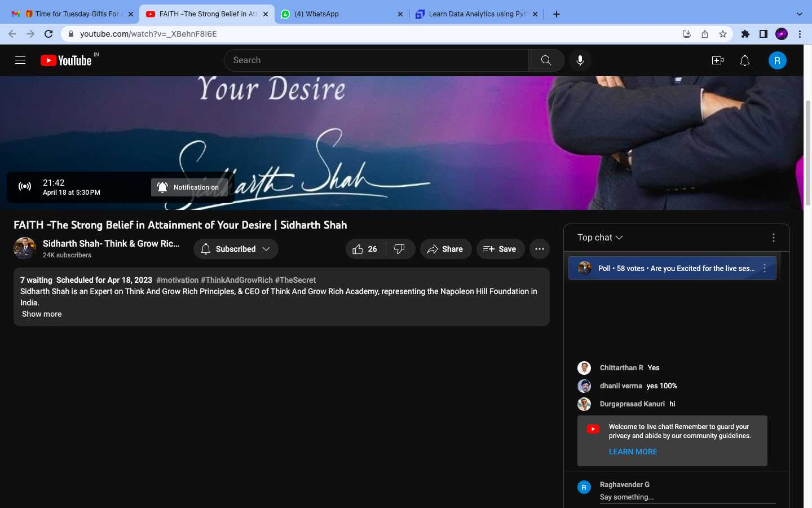
Task: Focus the YouTube Search field
Action: click(x=377, y=60)
